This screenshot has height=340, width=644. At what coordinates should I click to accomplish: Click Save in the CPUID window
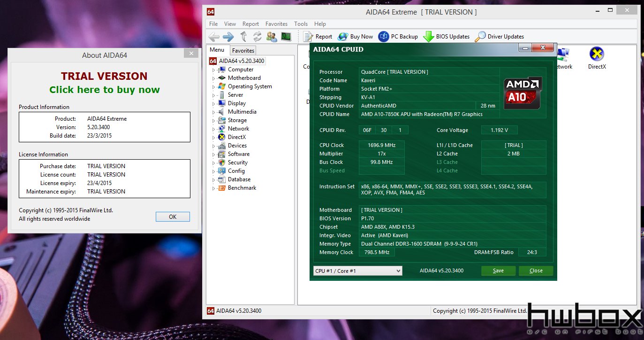click(499, 271)
